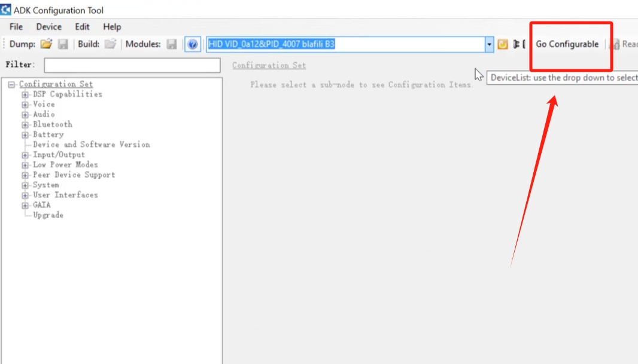The image size is (638, 364).
Task: Click the Dump: toolbar label
Action: pyautogui.click(x=22, y=44)
